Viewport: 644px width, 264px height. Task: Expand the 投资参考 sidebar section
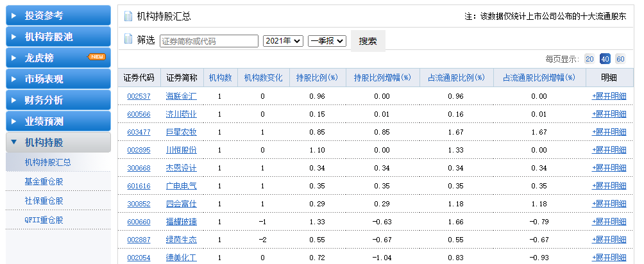(x=58, y=15)
